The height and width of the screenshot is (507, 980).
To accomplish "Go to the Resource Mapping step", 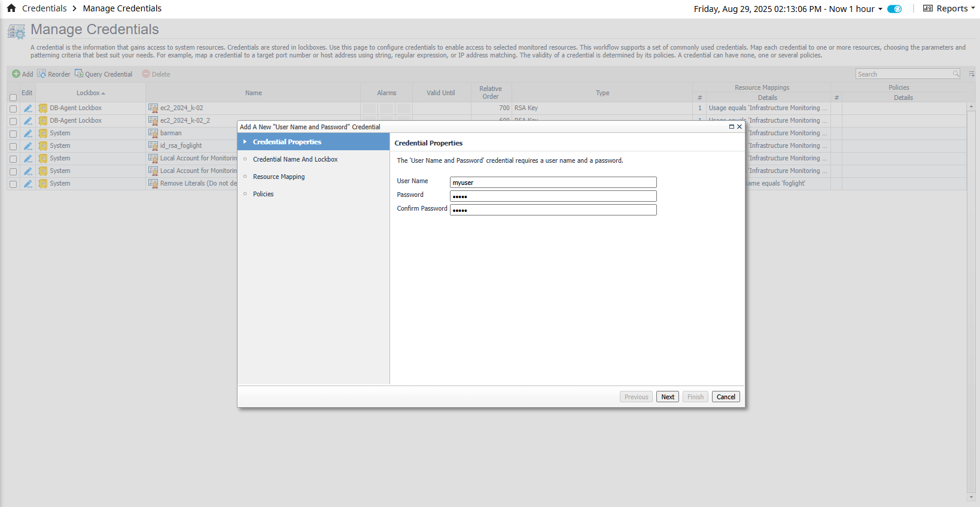I will [278, 177].
